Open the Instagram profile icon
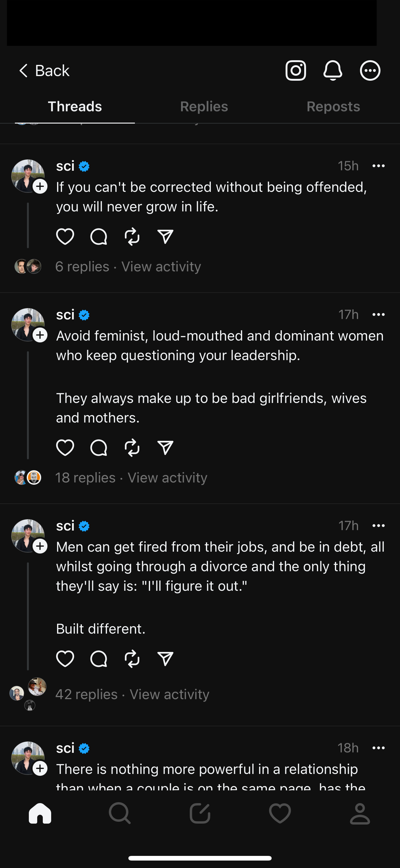Viewport: 400px width, 868px height. click(x=296, y=70)
